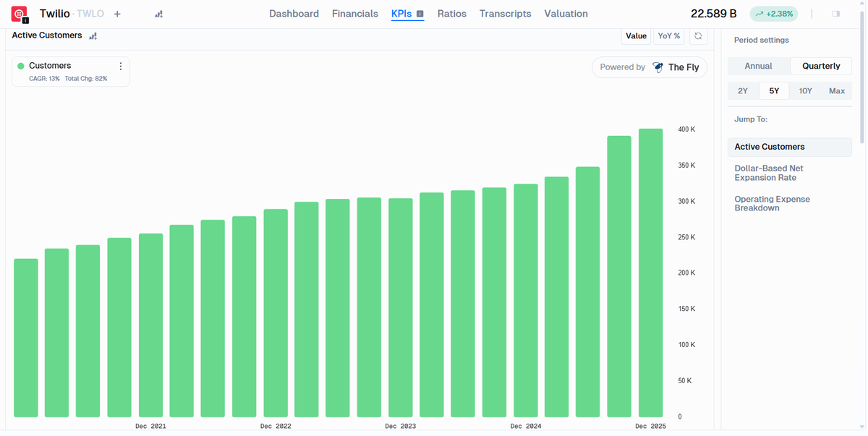Image resolution: width=868 pixels, height=436 pixels.
Task: Click the Dec 2021 customers bar
Action: [150, 325]
